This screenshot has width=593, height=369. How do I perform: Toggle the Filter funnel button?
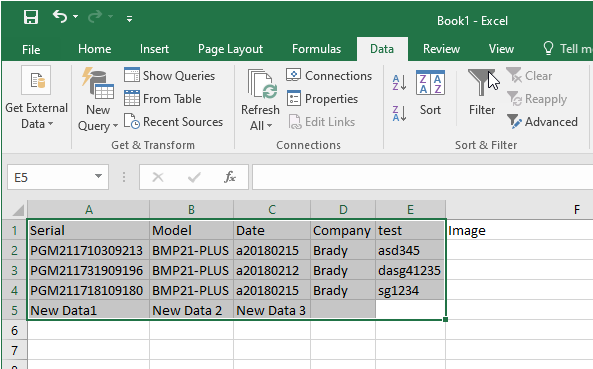tap(481, 93)
